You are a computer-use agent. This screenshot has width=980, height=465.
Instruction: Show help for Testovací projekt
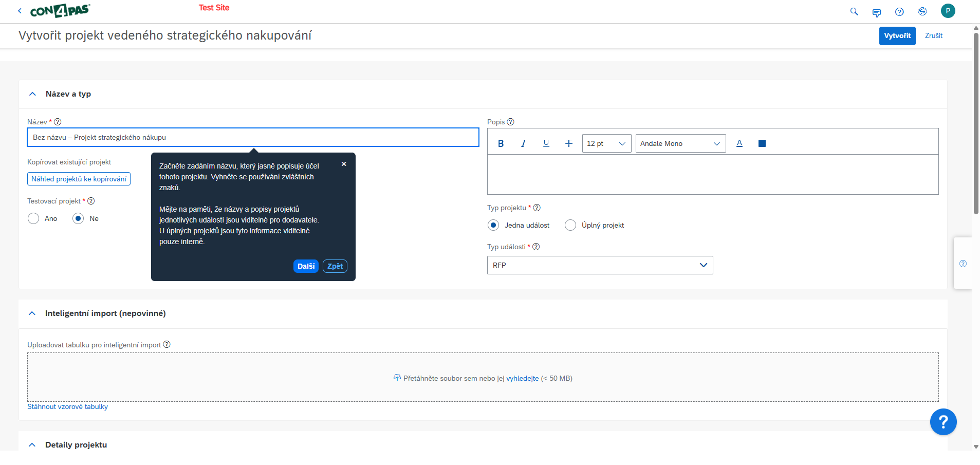[x=91, y=201]
